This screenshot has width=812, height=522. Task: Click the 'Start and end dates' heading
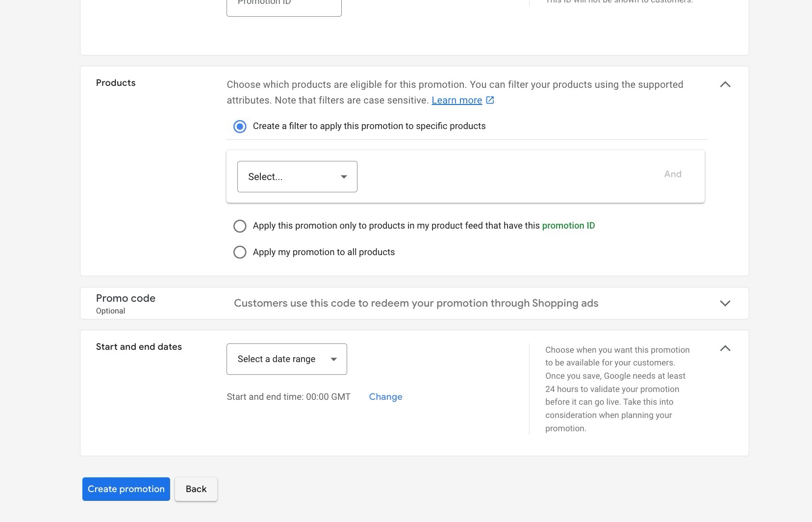pos(139,347)
